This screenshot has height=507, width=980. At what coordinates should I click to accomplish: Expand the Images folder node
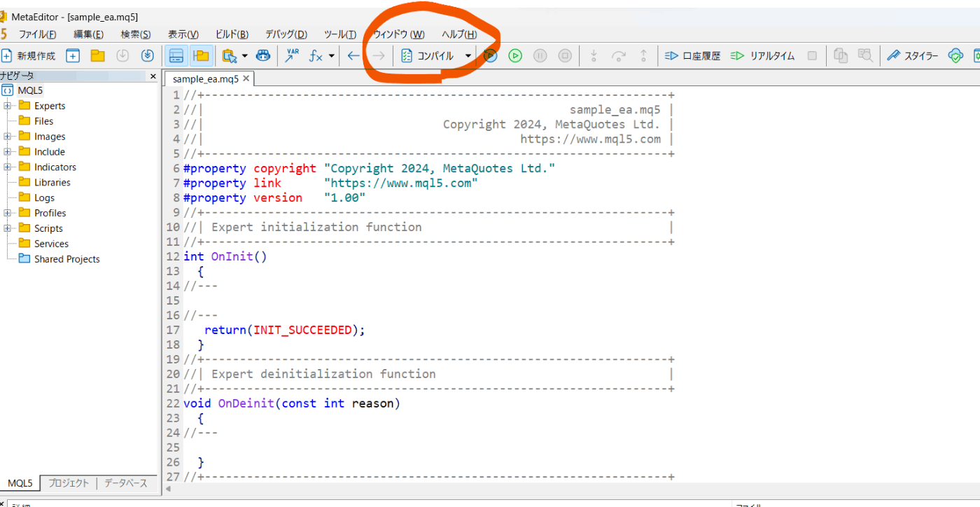point(7,137)
